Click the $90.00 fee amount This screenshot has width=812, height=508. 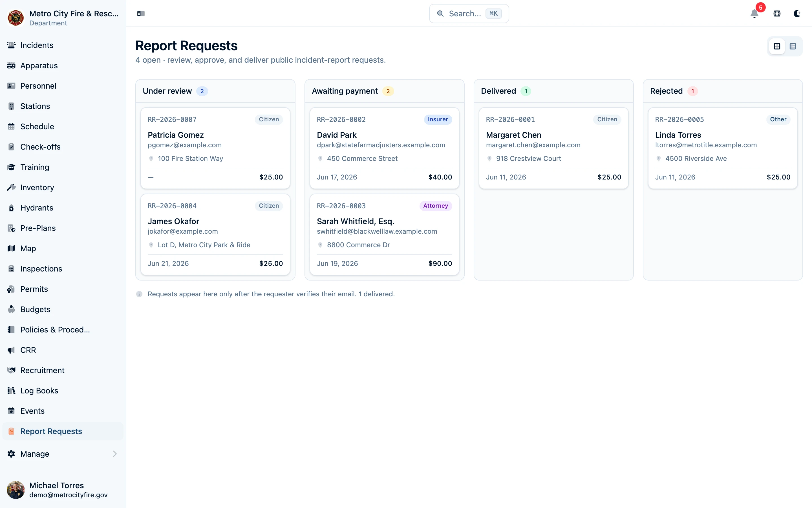(440, 263)
